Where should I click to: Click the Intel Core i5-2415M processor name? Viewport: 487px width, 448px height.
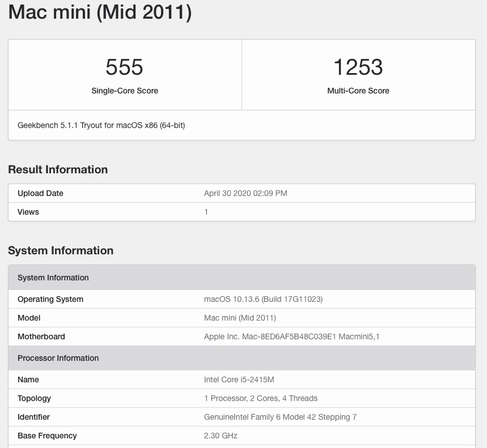pyautogui.click(x=239, y=379)
